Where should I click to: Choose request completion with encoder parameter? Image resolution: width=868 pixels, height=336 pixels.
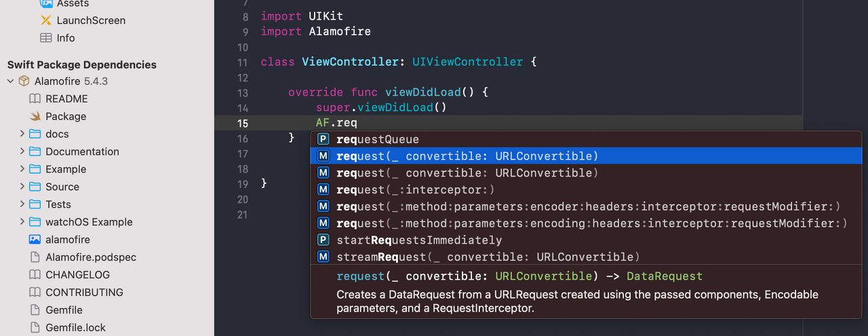pyautogui.click(x=586, y=206)
